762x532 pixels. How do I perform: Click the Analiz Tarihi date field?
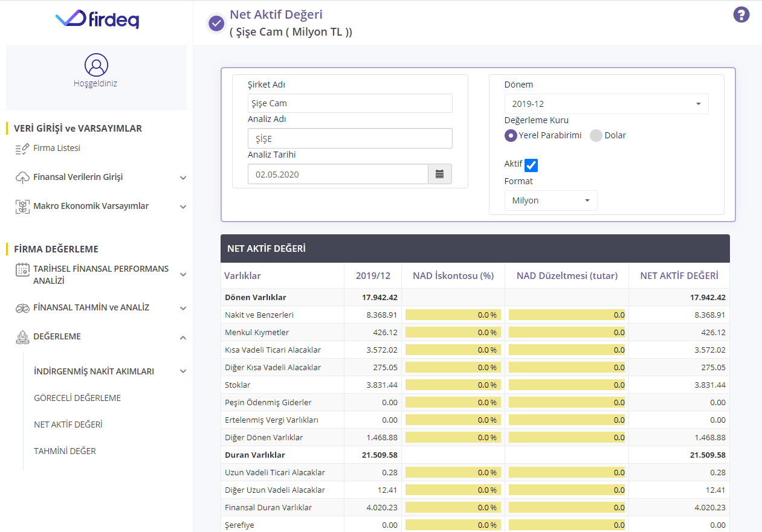coord(338,175)
